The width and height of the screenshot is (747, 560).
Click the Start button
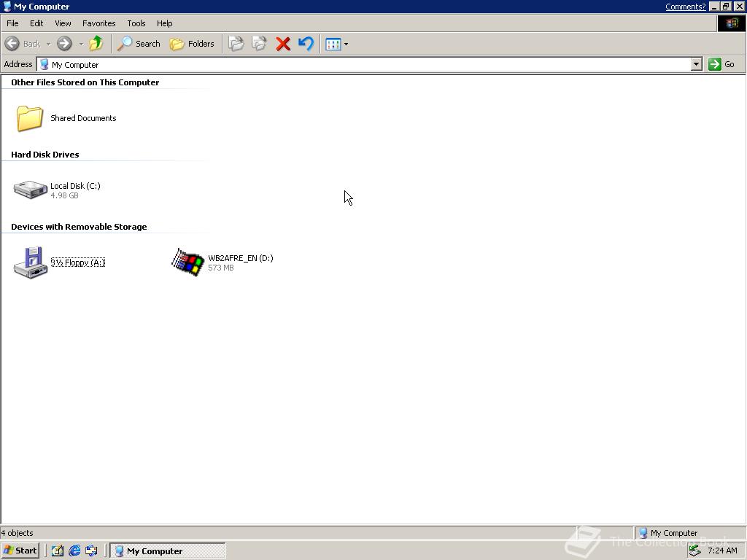pos(20,551)
